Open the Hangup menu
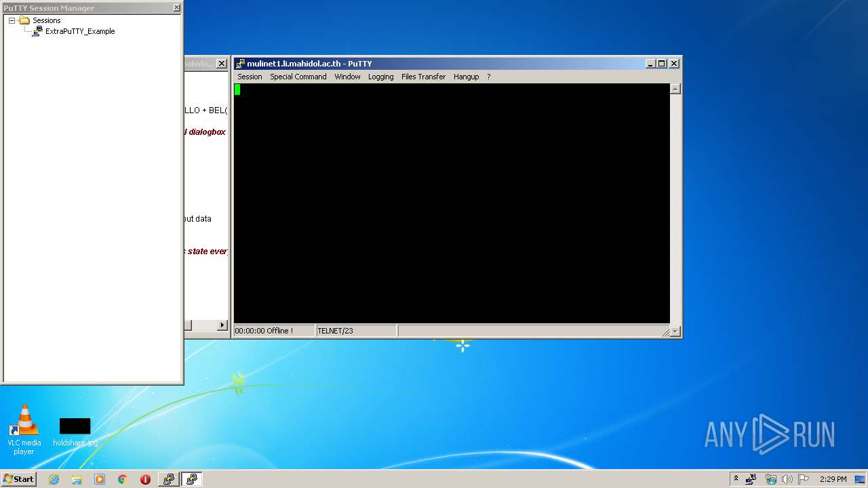868x488 pixels. coord(466,77)
